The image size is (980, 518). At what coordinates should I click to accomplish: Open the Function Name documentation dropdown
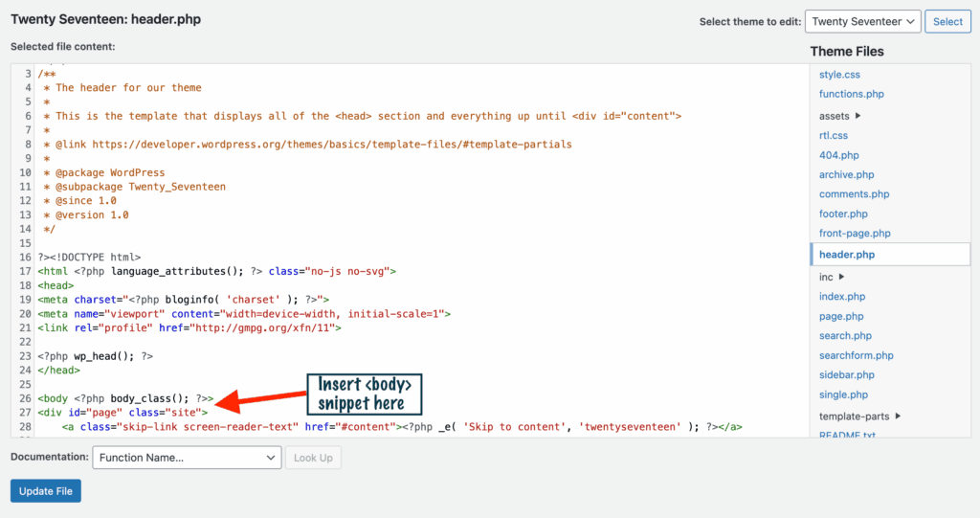pos(187,458)
